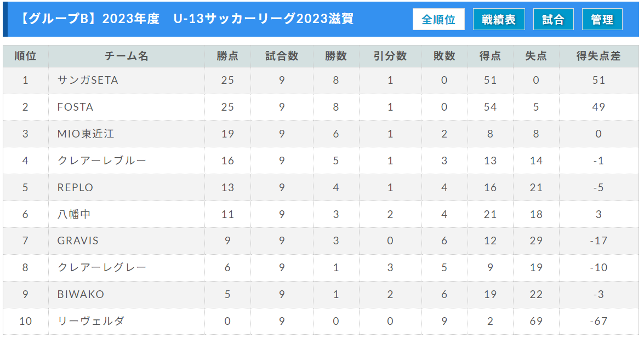Click the 試合数 column header

pos(282,56)
